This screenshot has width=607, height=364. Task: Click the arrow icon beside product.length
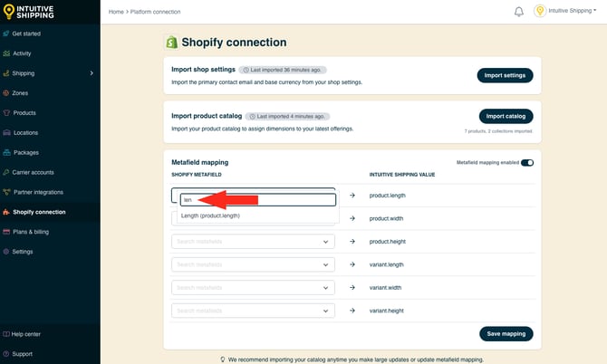click(x=352, y=196)
